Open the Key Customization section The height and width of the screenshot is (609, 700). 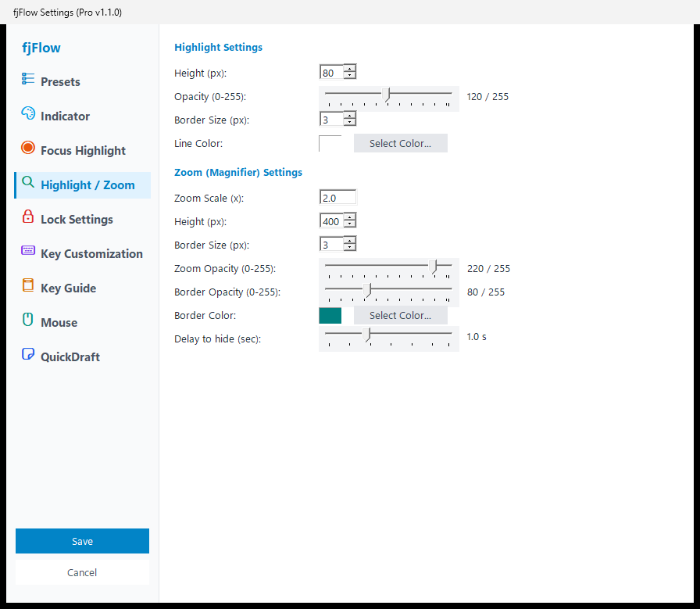(83, 254)
